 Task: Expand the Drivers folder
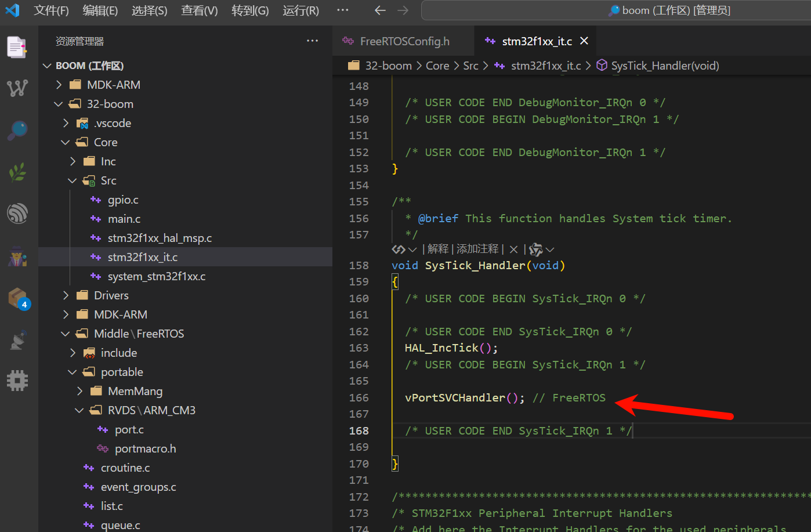pyautogui.click(x=66, y=295)
